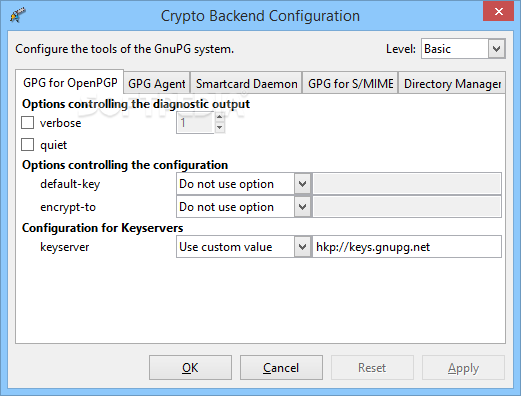Click the verbose level number field
521x396 pixels.
(x=195, y=123)
